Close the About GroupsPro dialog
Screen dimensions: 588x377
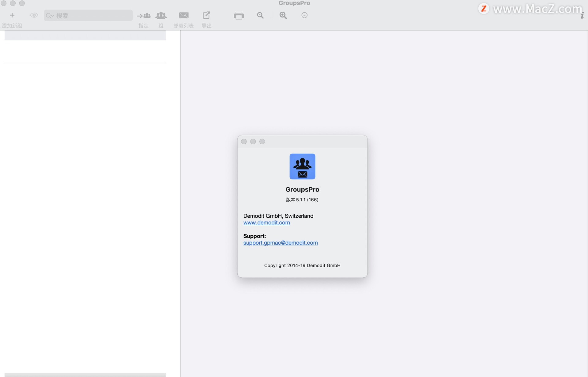[x=244, y=142]
